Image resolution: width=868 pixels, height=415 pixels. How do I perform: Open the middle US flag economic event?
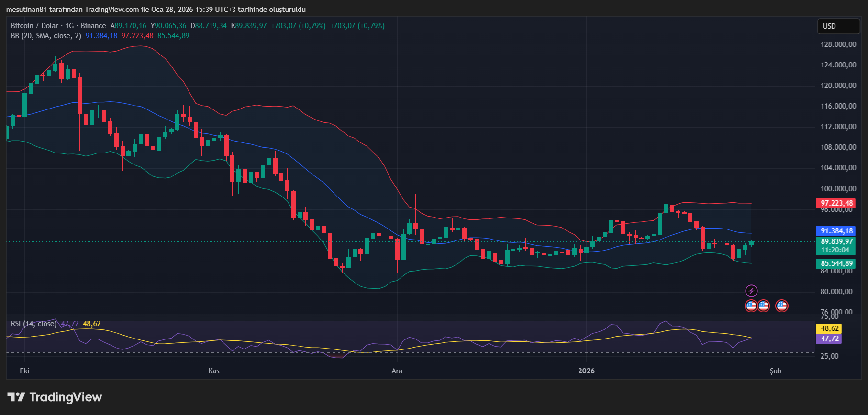(764, 306)
